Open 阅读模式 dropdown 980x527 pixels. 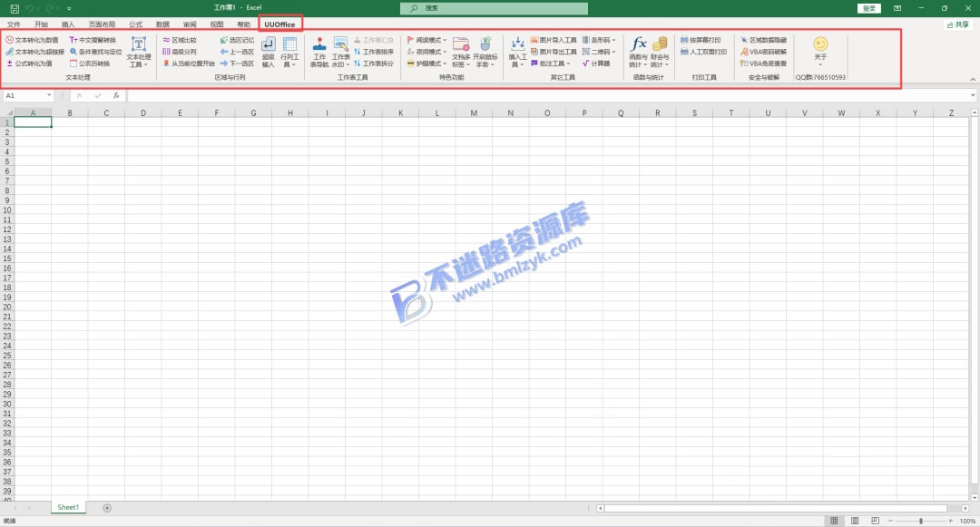(x=426, y=40)
